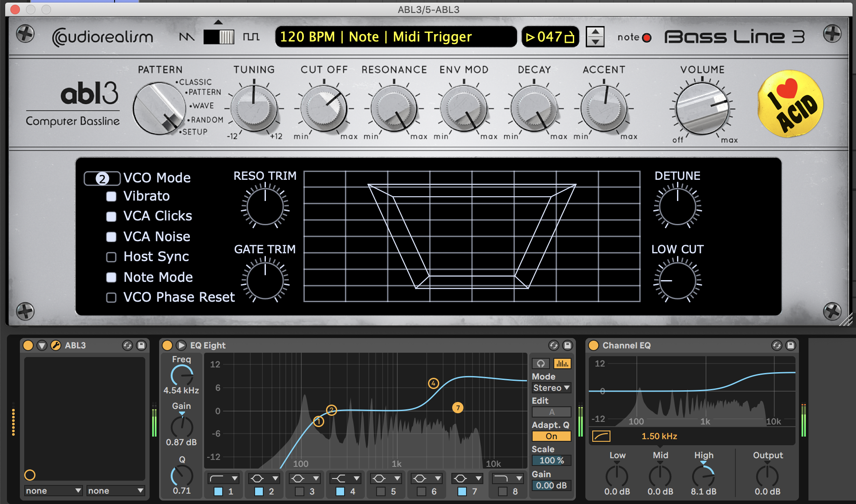The width and height of the screenshot is (856, 504).
Task: Click the audiorealism logo
Action: [102, 37]
